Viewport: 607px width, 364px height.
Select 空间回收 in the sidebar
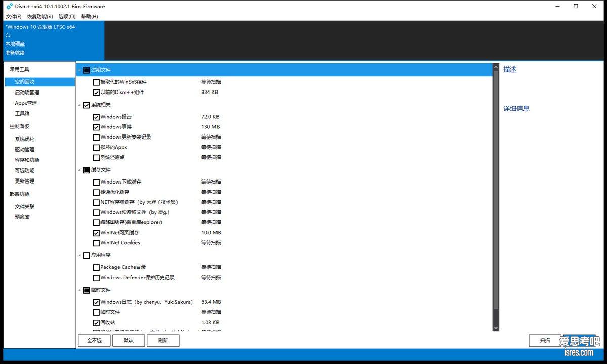[40, 82]
